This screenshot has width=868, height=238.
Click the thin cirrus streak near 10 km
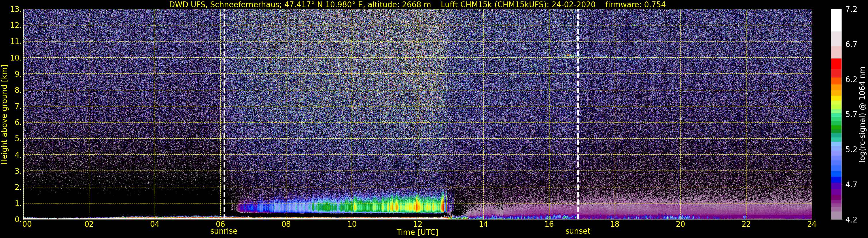click(568, 55)
